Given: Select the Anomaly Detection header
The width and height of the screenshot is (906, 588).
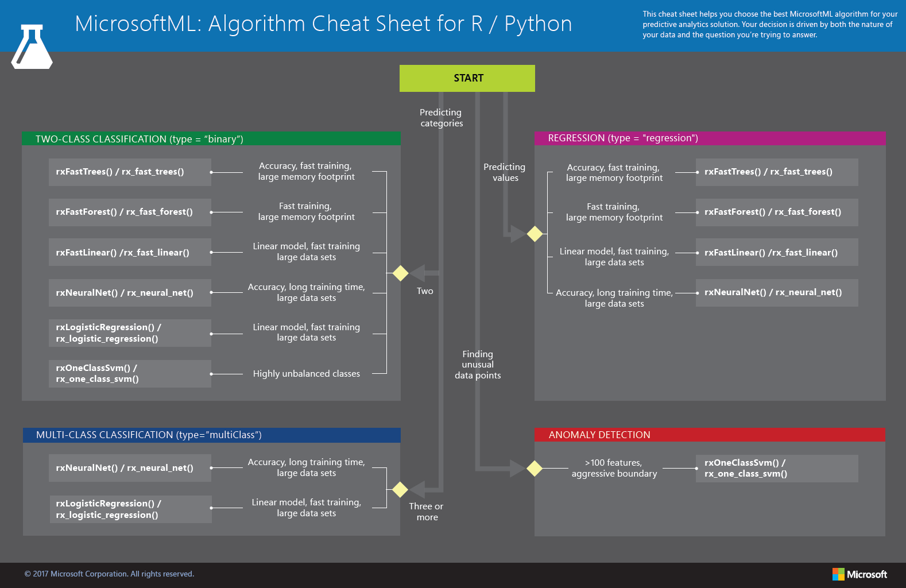Looking at the screenshot, I should pyautogui.click(x=710, y=435).
